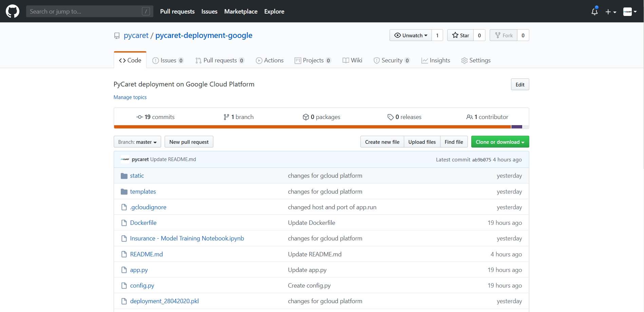Viewport: 644px width, 312px height.
Task: Open the Clone or download dropdown
Action: 500,142
